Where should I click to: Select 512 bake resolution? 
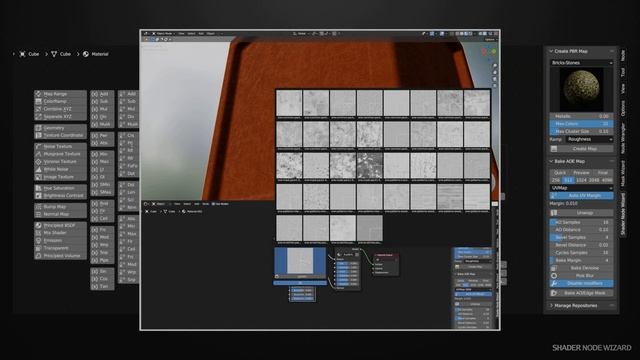tap(568, 180)
